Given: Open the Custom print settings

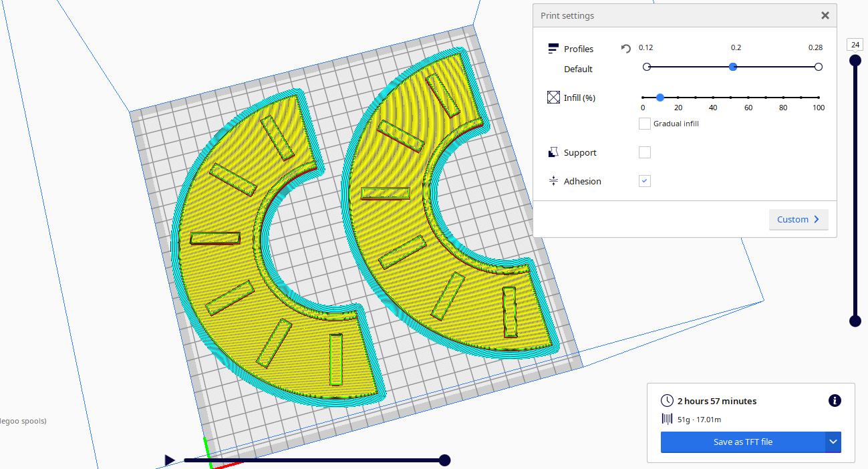Looking at the screenshot, I should (799, 219).
